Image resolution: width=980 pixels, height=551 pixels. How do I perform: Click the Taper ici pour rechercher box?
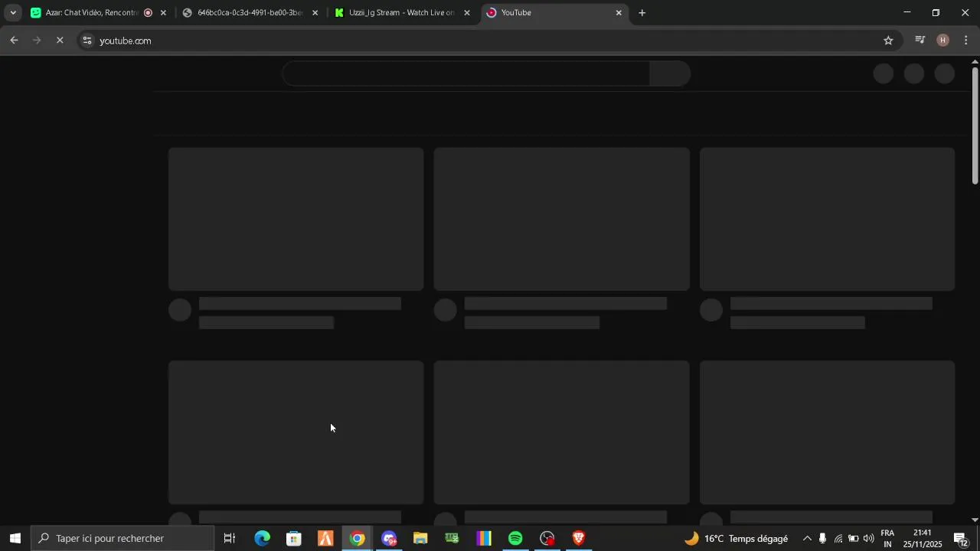pyautogui.click(x=122, y=539)
